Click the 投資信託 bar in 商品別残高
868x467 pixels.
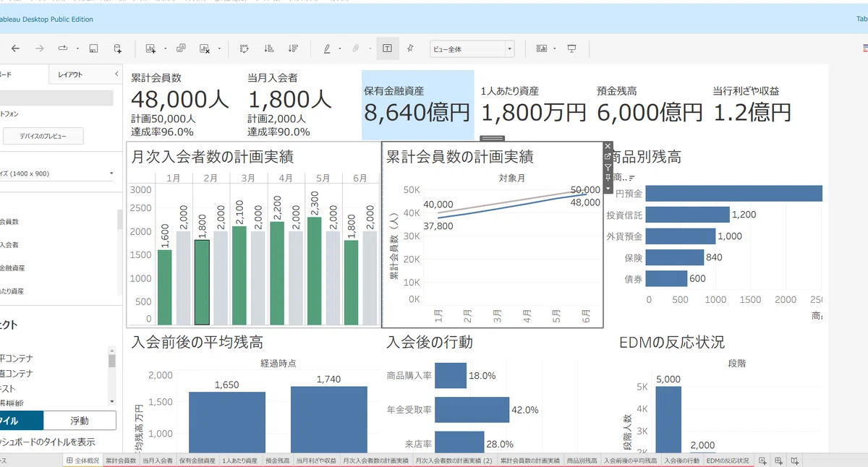[687, 215]
